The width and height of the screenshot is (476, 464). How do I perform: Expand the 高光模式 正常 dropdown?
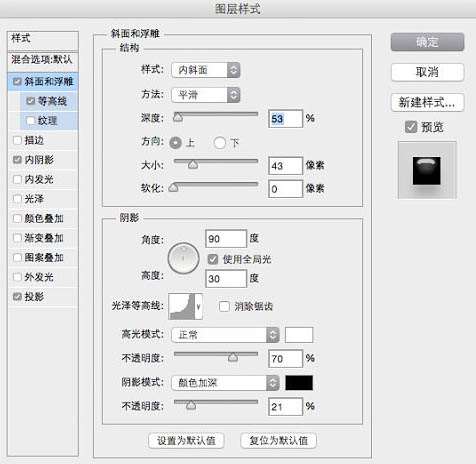pyautogui.click(x=225, y=335)
